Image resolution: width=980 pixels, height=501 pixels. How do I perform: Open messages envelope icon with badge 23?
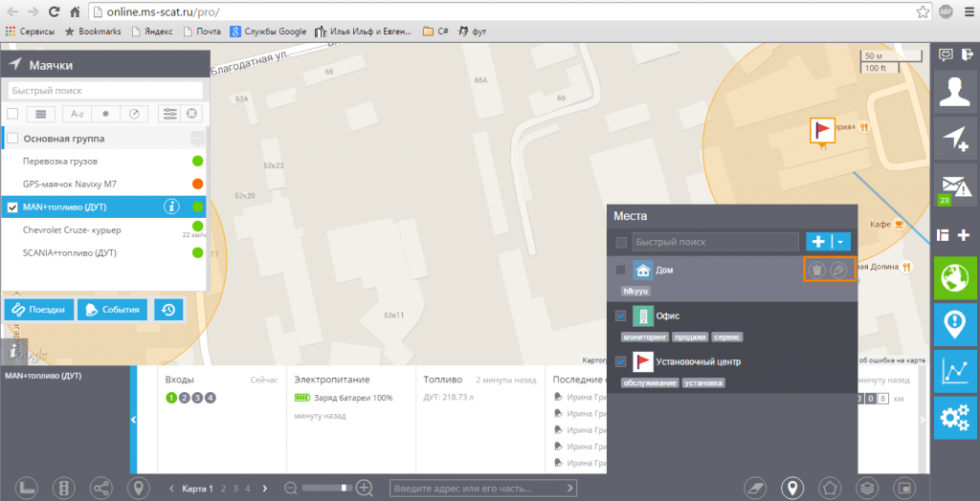pos(955,185)
